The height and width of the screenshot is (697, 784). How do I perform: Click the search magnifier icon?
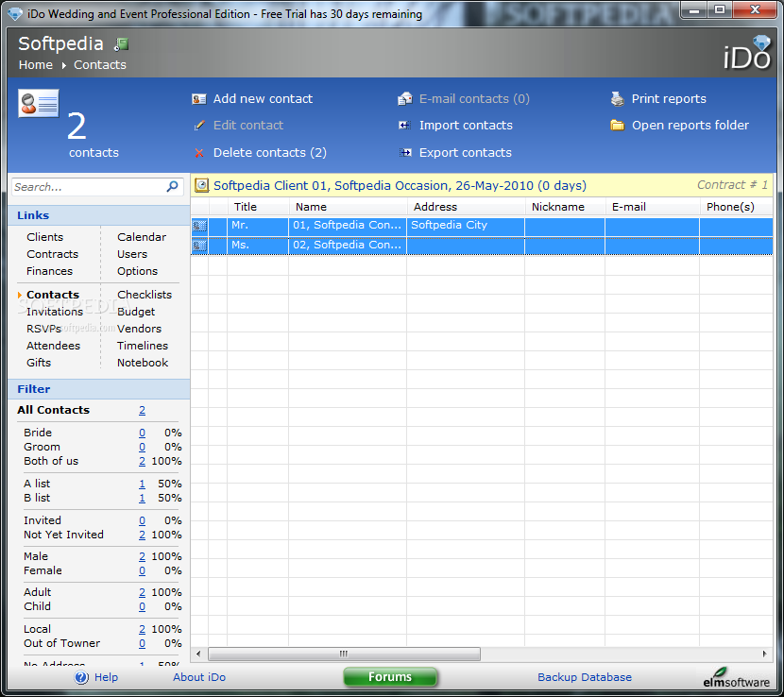coord(172,187)
